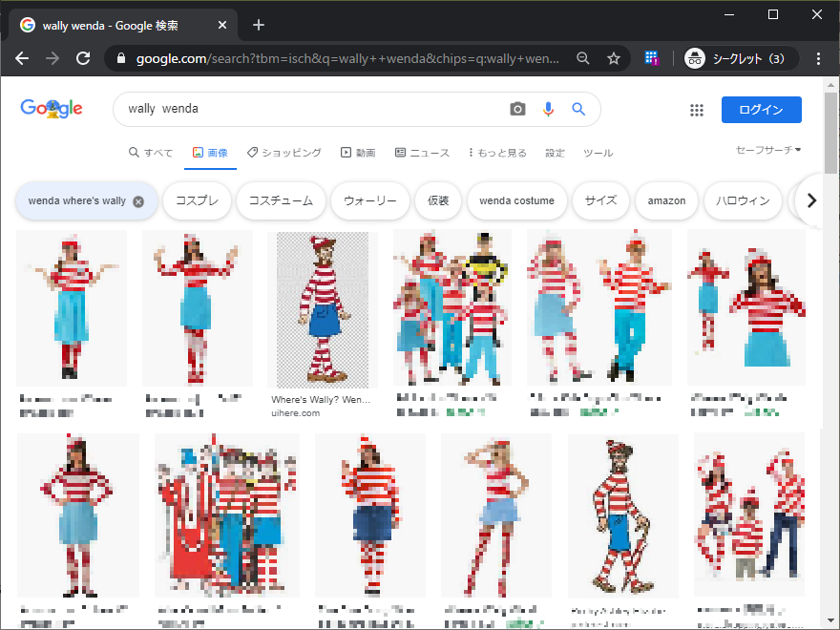Open the セーフサーチ dropdown
840x630 pixels.
[x=768, y=150]
